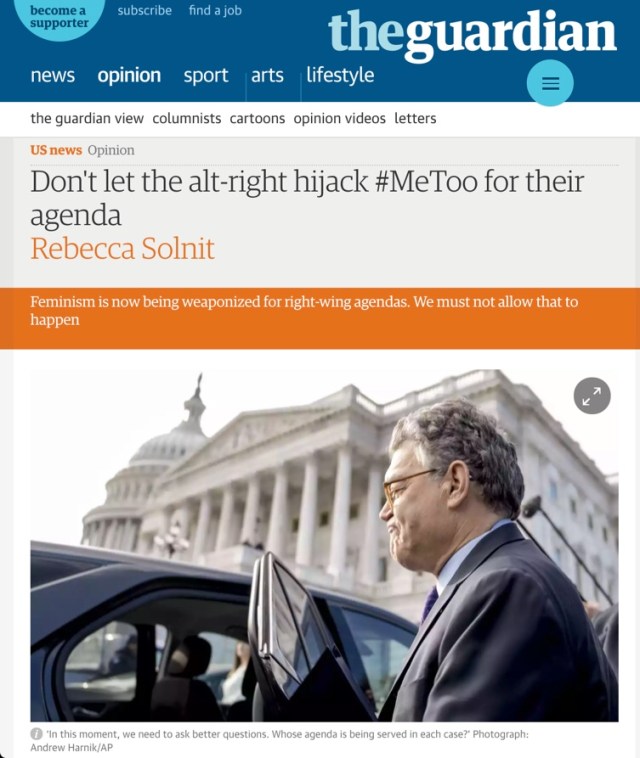
Task: Click become a supporter badge
Action: [x=59, y=17]
